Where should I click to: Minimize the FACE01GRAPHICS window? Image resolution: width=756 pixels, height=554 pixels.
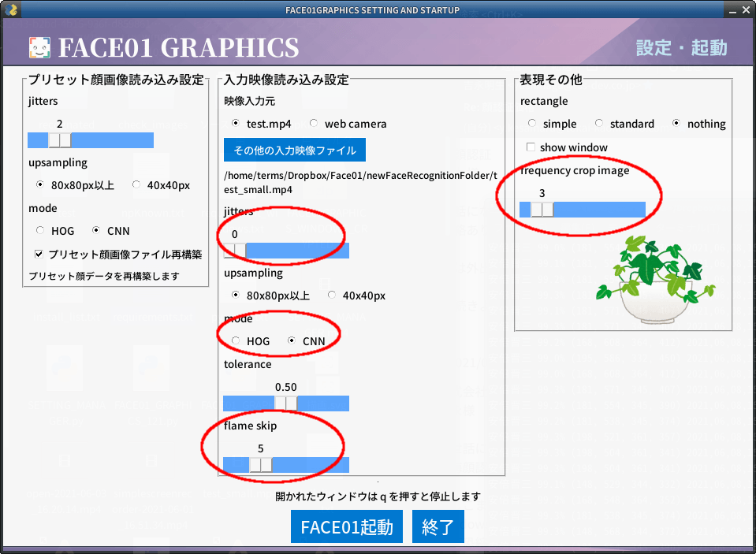732,10
